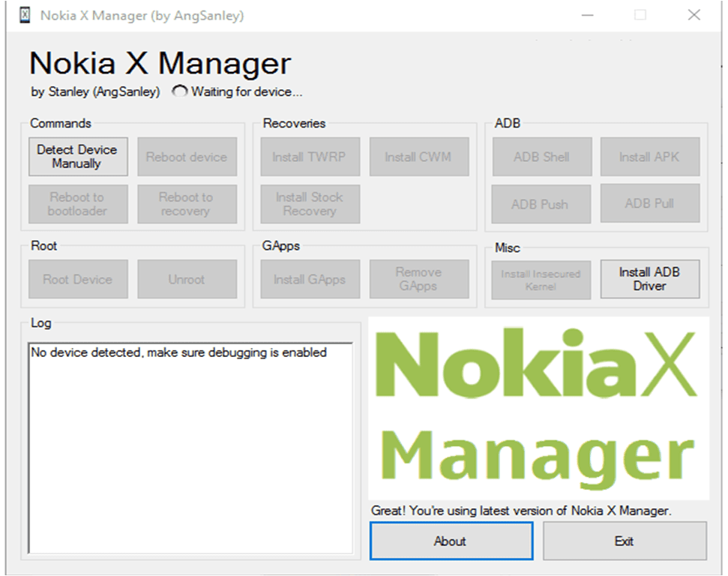Click the 'Waiting for device...' status text
728x576 pixels.
(247, 91)
